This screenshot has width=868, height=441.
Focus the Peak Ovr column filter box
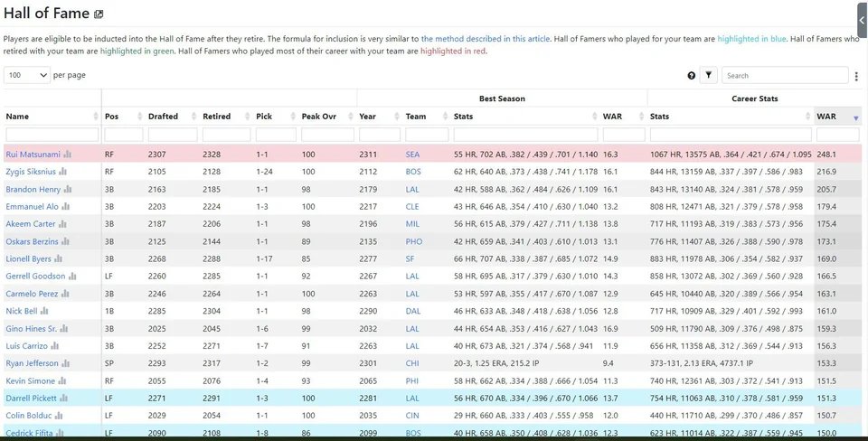click(x=327, y=135)
